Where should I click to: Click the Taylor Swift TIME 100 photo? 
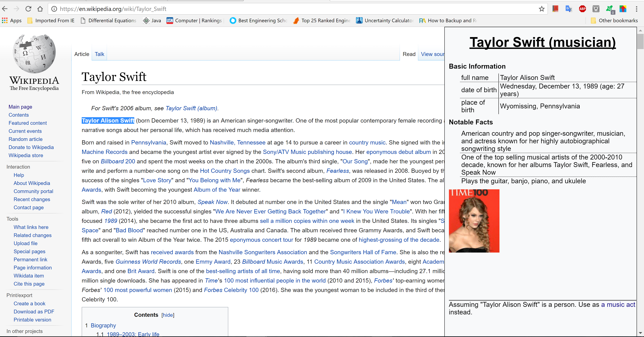pyautogui.click(x=474, y=221)
